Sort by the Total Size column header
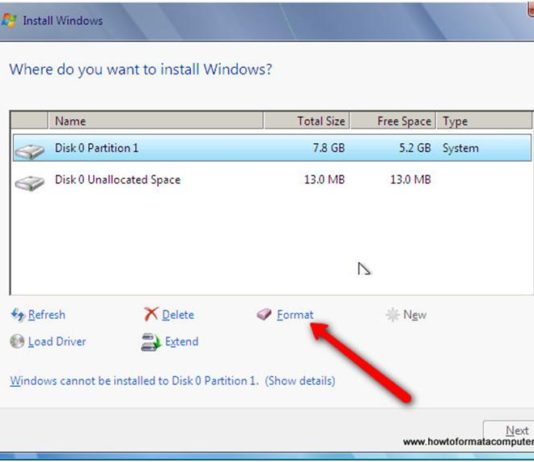Viewport: 534px width, 462px height. click(x=307, y=121)
